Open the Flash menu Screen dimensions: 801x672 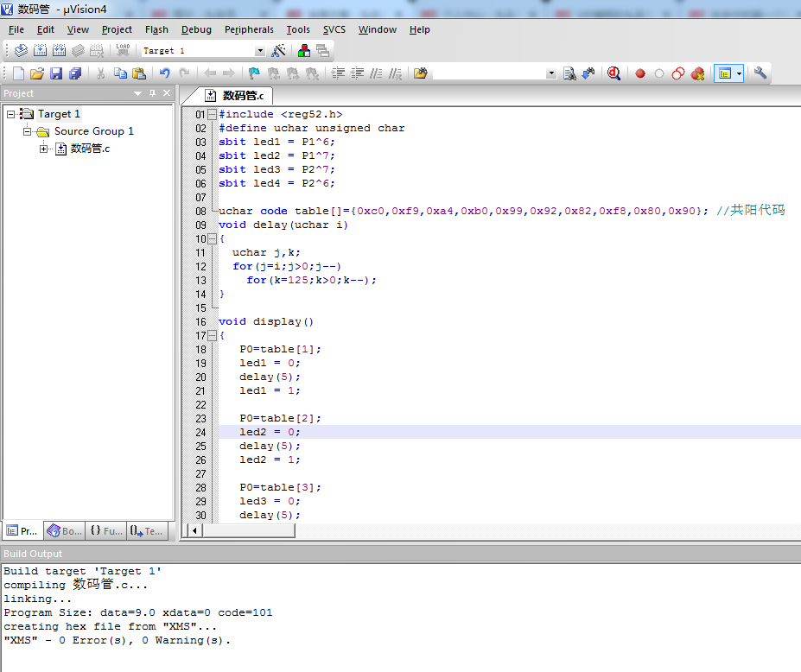coord(156,29)
